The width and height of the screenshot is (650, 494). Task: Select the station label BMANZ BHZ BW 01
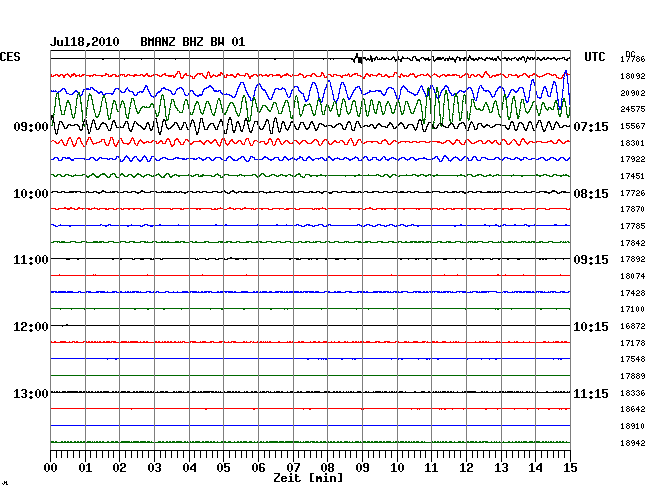[x=193, y=42]
